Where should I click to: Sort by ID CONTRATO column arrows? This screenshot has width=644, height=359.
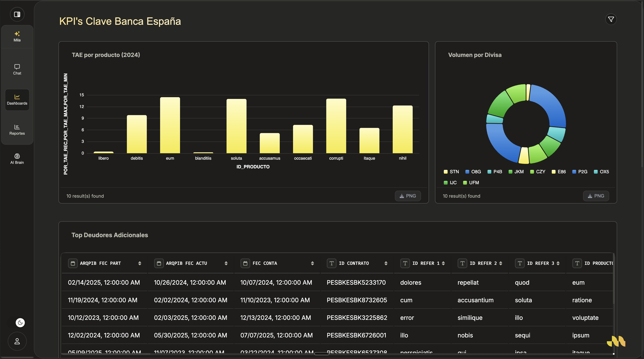click(386, 263)
